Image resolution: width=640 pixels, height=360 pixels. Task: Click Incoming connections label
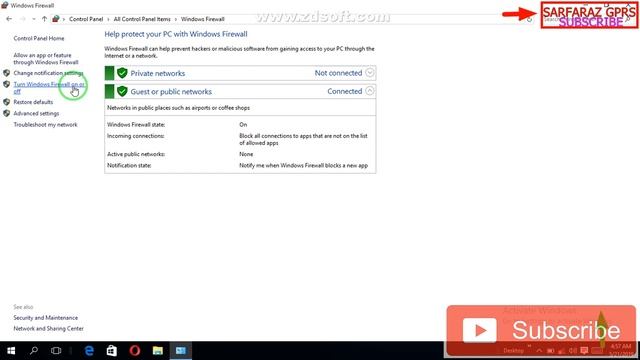click(136, 136)
